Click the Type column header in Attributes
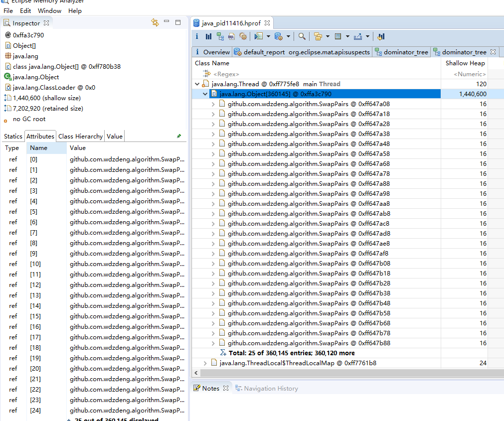Image resolution: width=504 pixels, height=421 pixels. point(13,147)
